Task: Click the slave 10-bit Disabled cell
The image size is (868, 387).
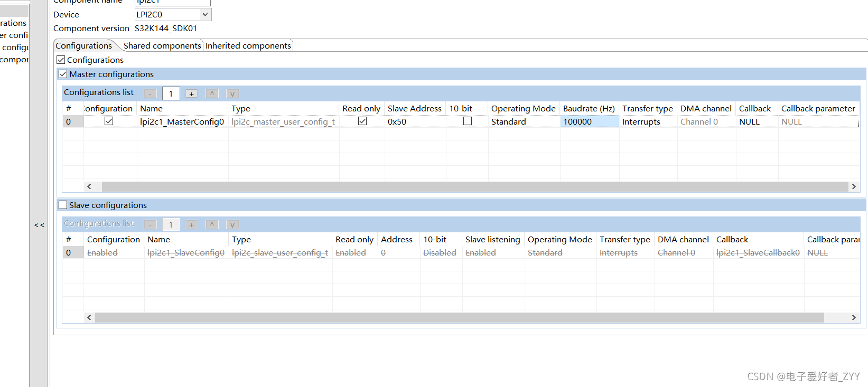Action: (441, 252)
